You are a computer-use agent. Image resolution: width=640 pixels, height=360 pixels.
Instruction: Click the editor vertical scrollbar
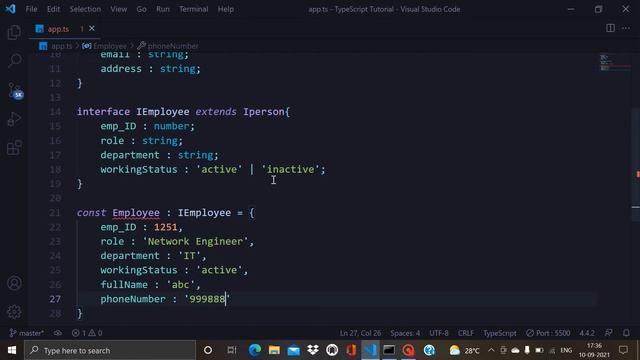point(636,163)
